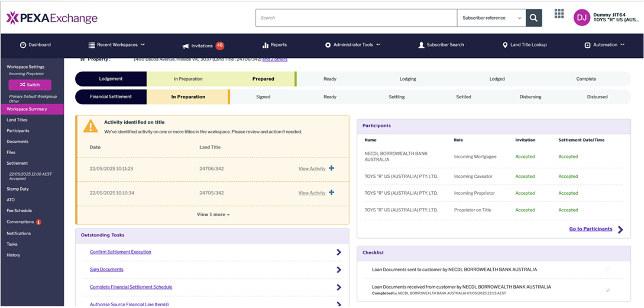Open Workspace Settings in sidebar
The width and height of the screenshot is (644, 308).
point(25,66)
